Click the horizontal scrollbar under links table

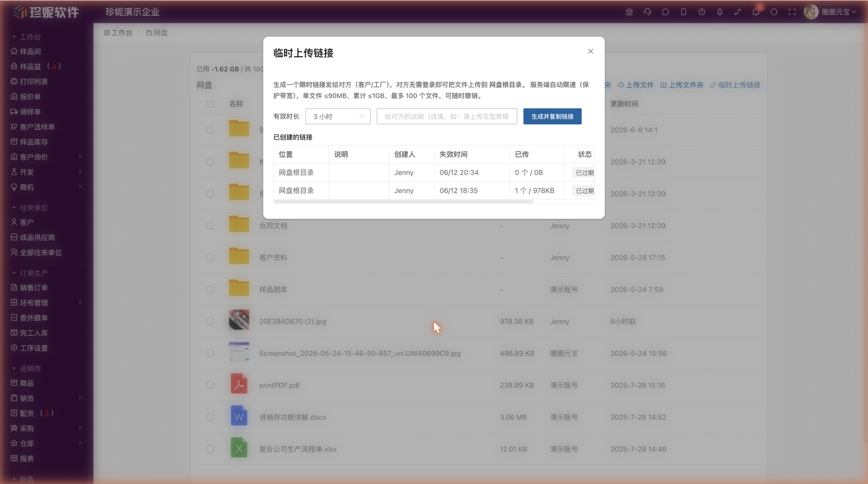(403, 201)
